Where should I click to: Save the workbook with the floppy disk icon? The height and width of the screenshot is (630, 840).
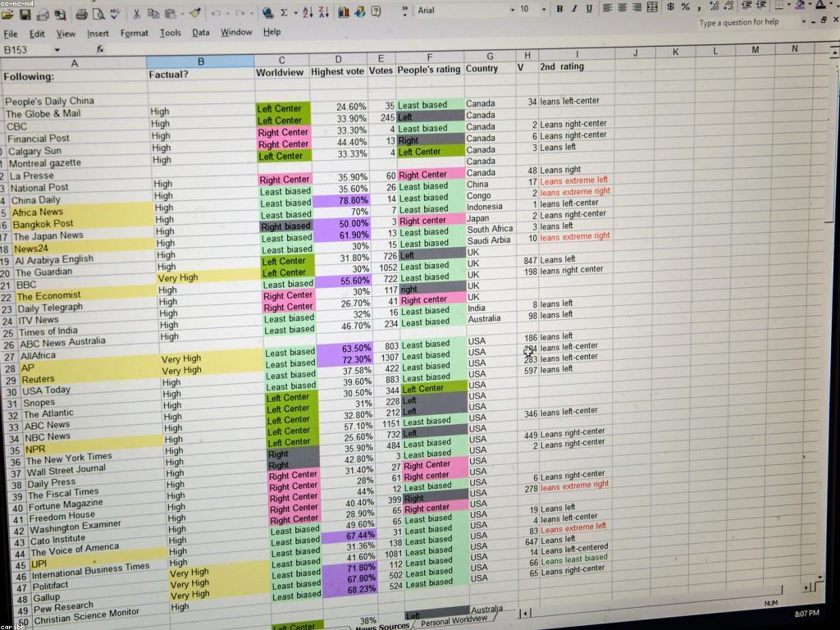pyautogui.click(x=25, y=15)
